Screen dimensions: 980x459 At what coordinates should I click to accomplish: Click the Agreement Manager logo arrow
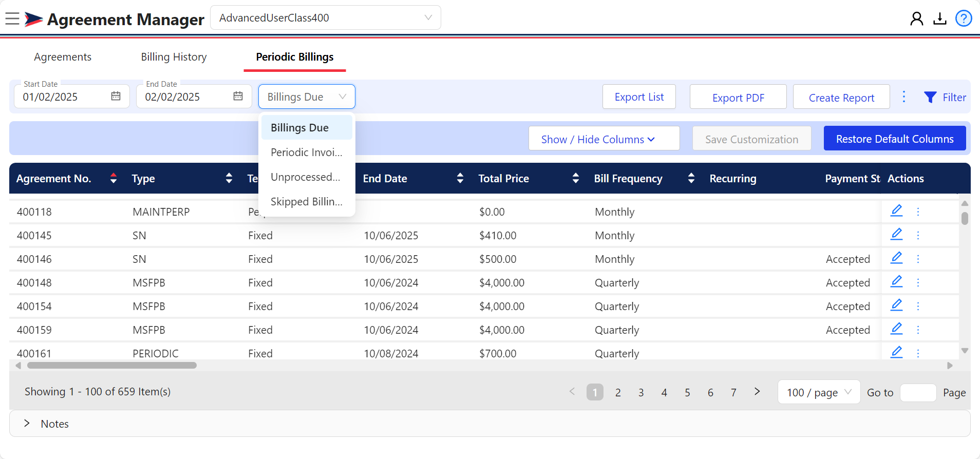pyautogui.click(x=33, y=20)
